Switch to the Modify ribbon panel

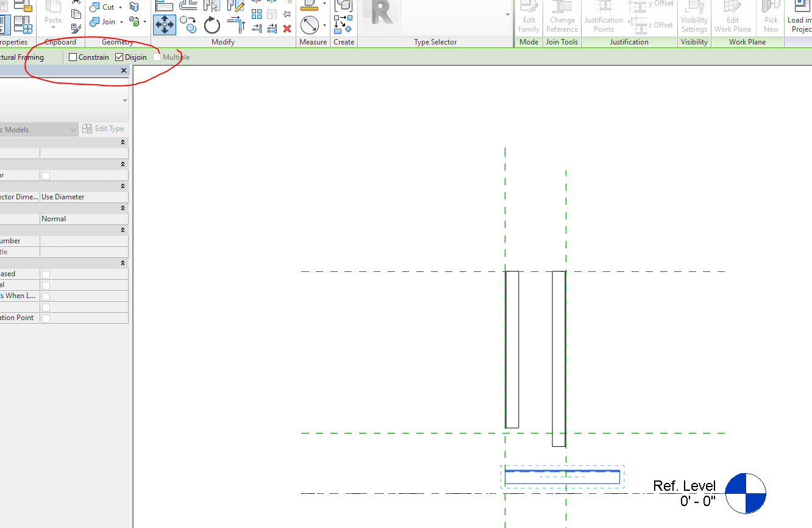coord(223,41)
